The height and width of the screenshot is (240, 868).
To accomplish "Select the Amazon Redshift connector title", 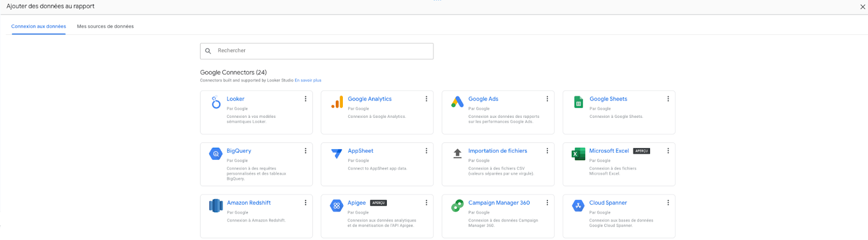I will (x=249, y=203).
